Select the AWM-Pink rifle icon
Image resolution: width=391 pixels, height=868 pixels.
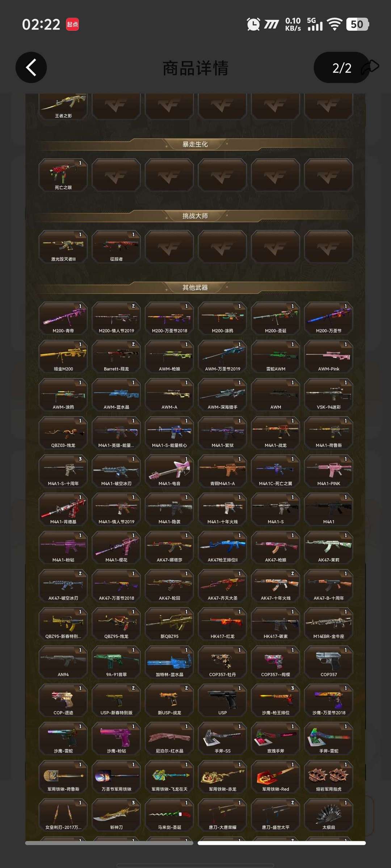(329, 356)
